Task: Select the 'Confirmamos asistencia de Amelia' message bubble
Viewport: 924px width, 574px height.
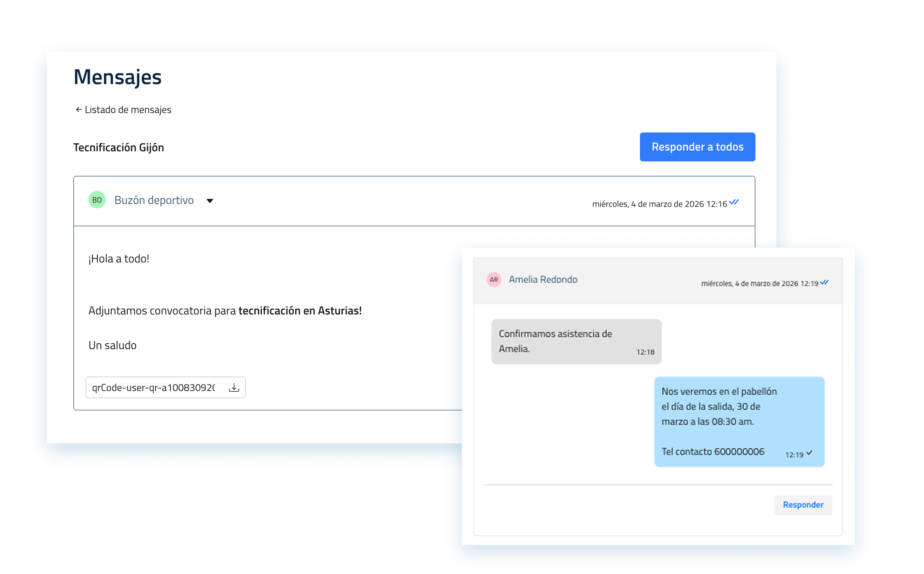Action: click(x=576, y=341)
